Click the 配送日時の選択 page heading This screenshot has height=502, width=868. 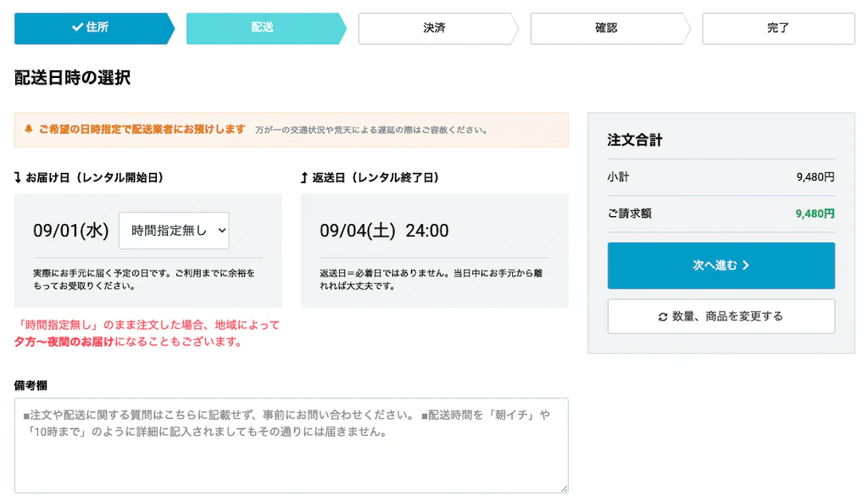(x=73, y=78)
